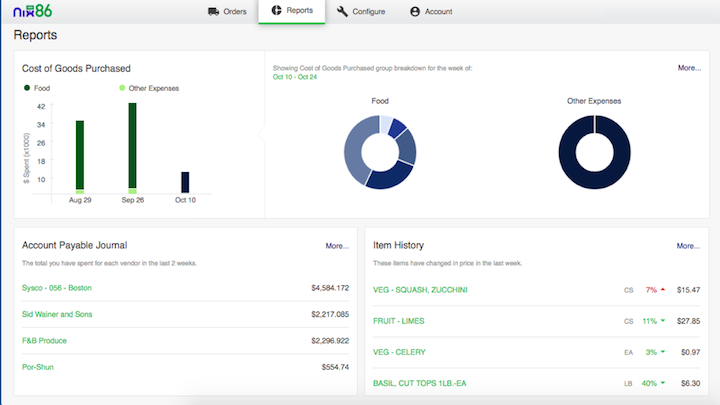Open item VEG - SQUASH, ZUCCHINI

(420, 290)
